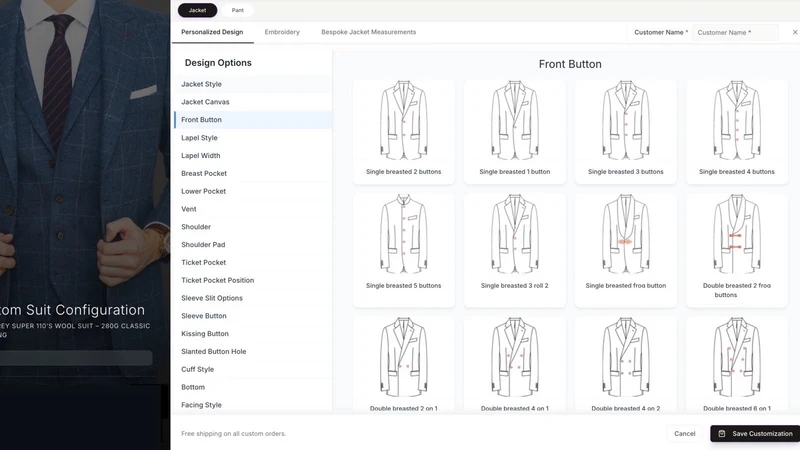Choose the Single breasted 1 button card

[514, 132]
